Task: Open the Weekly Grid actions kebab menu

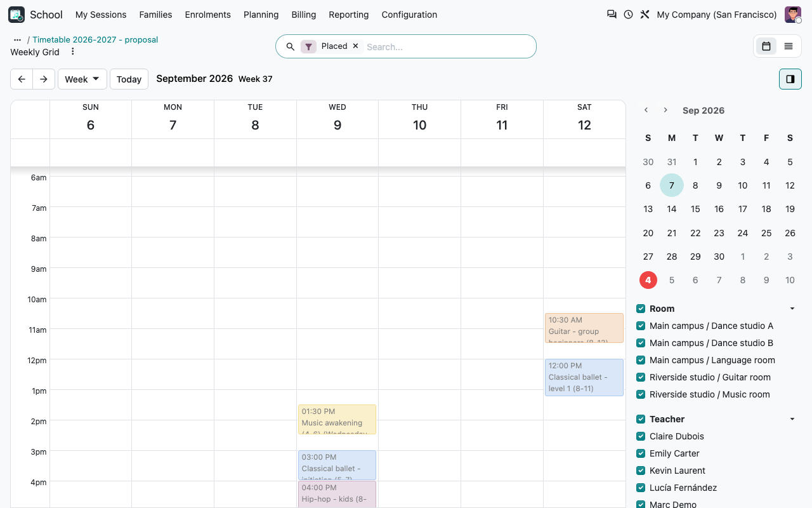Action: click(72, 52)
